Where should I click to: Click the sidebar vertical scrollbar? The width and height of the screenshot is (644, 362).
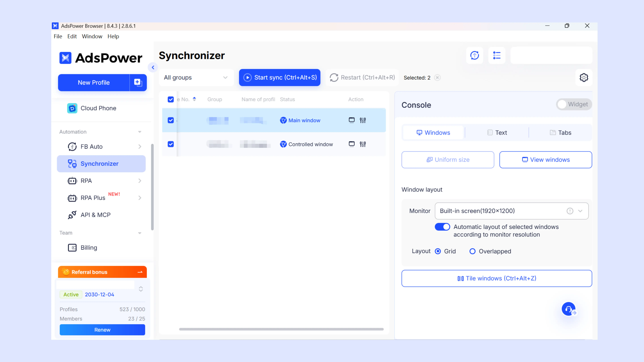pos(152,187)
